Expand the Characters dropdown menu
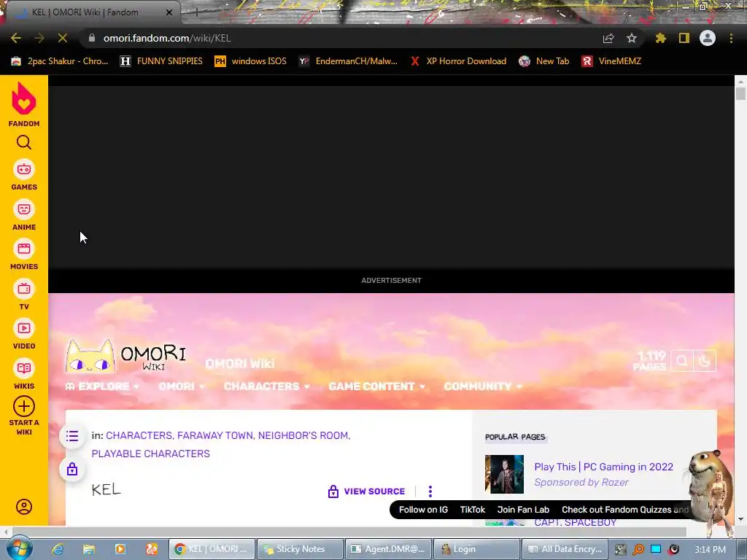The width and height of the screenshot is (747, 560). pyautogui.click(x=267, y=386)
